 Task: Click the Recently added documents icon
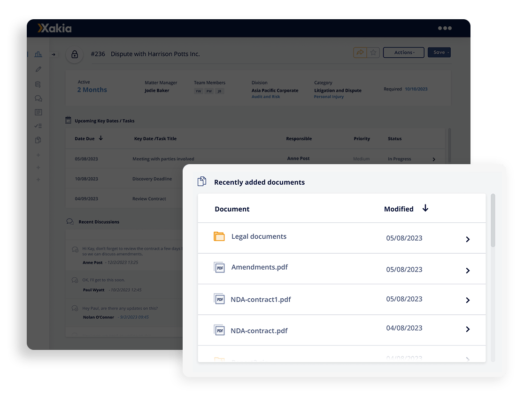click(x=202, y=182)
